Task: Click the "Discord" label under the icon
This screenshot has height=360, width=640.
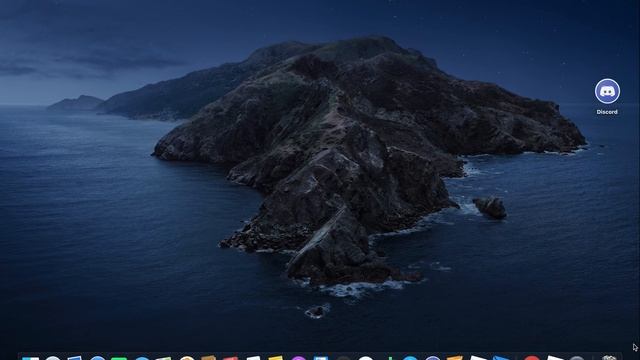Action: 607,112
